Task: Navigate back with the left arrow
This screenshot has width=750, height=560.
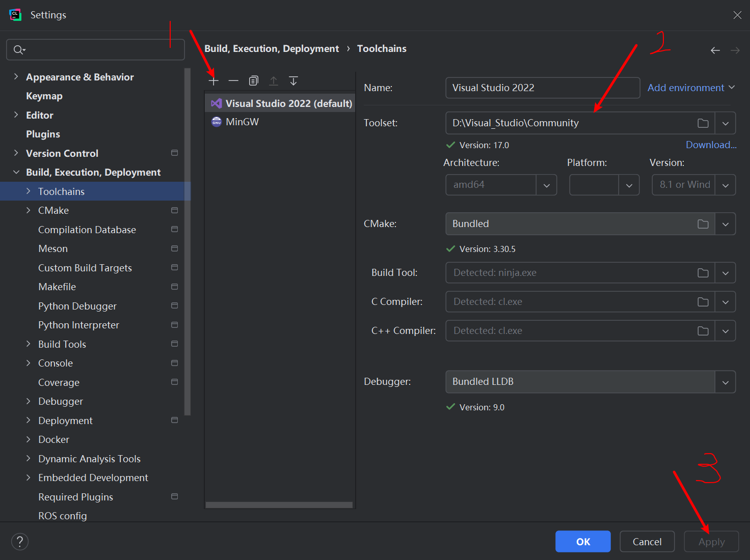Action: [x=715, y=50]
